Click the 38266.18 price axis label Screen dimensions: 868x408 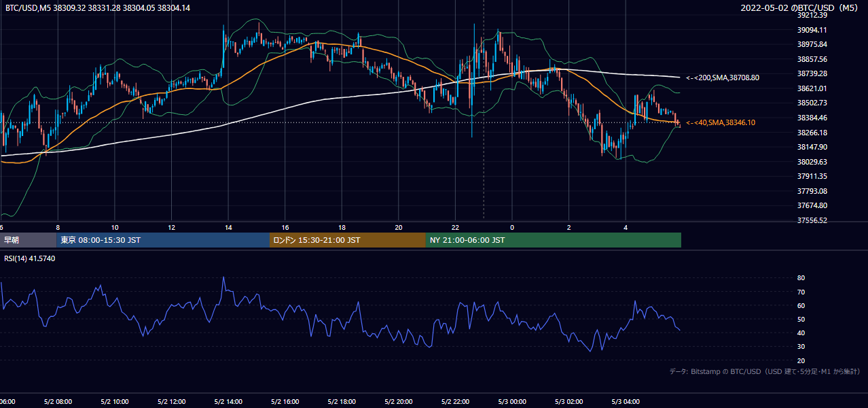[x=812, y=133]
